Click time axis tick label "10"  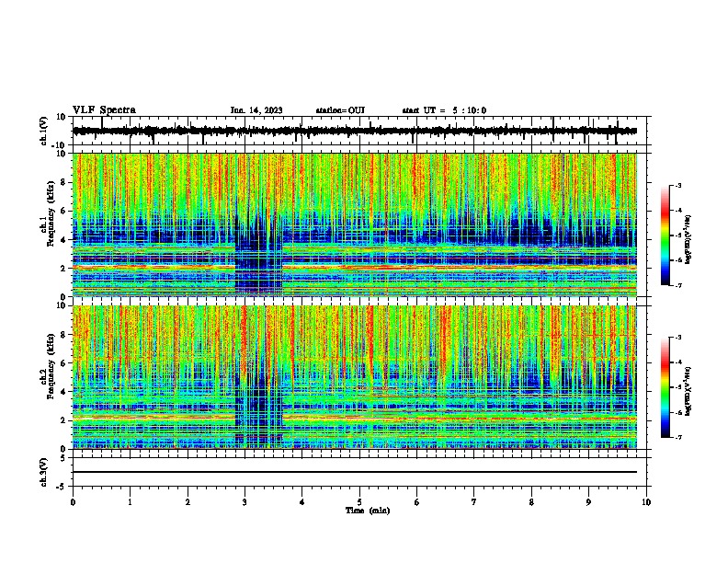coord(646,502)
